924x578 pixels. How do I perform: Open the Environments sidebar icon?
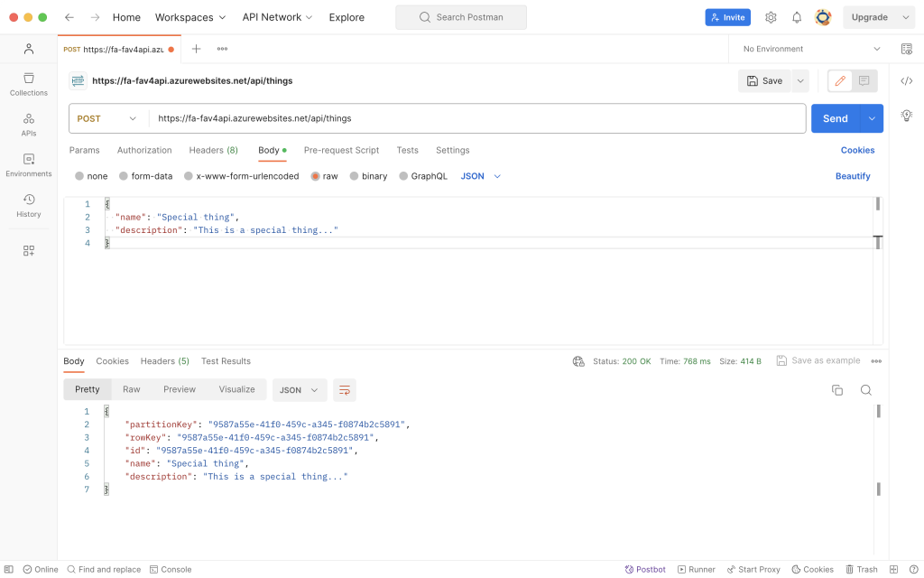click(29, 164)
